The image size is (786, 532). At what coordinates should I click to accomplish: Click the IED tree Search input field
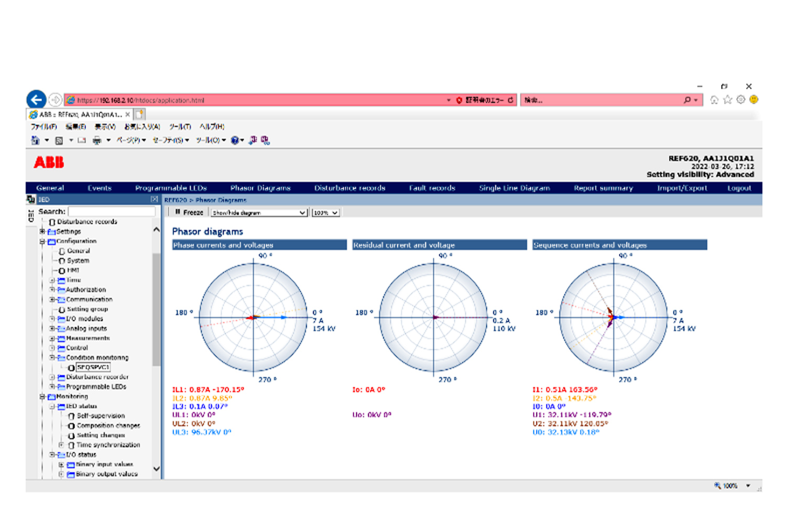tap(112, 211)
